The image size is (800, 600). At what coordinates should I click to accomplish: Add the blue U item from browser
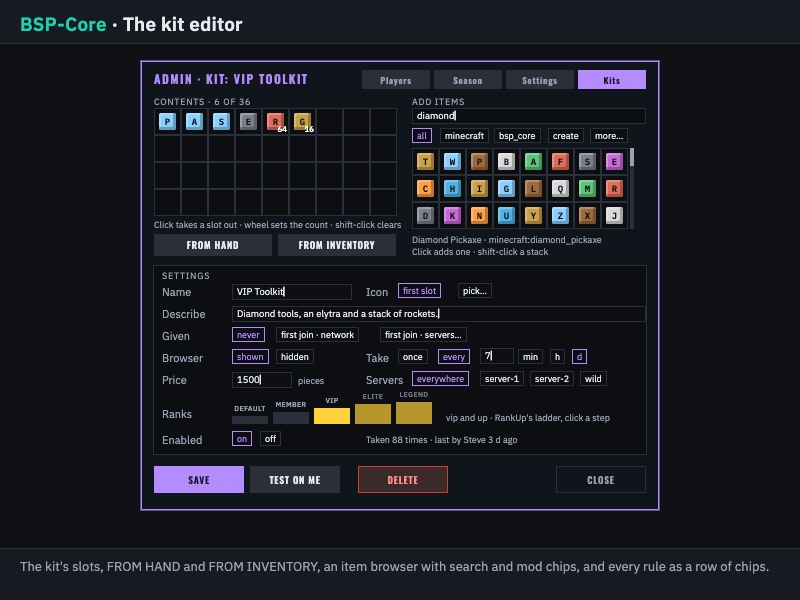506,216
